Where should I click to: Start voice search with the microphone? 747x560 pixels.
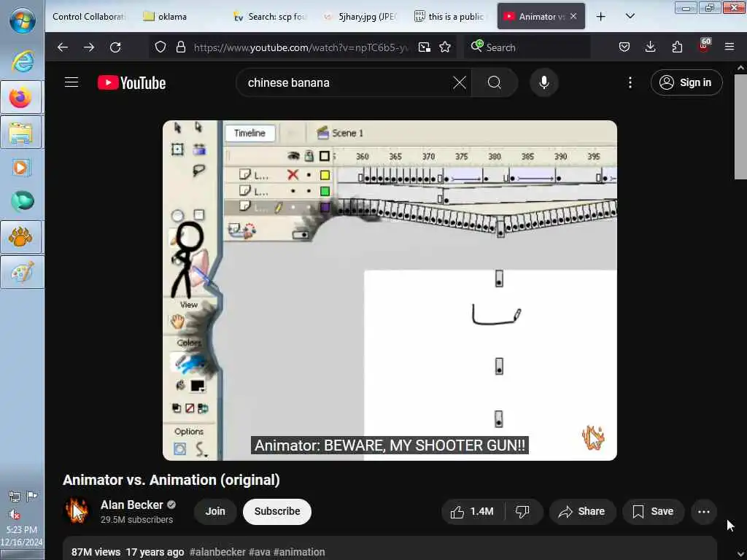tap(544, 83)
